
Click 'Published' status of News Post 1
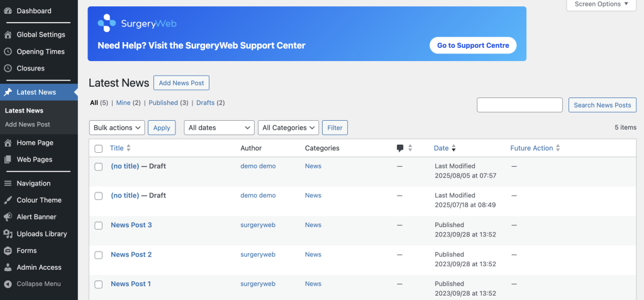tap(449, 284)
